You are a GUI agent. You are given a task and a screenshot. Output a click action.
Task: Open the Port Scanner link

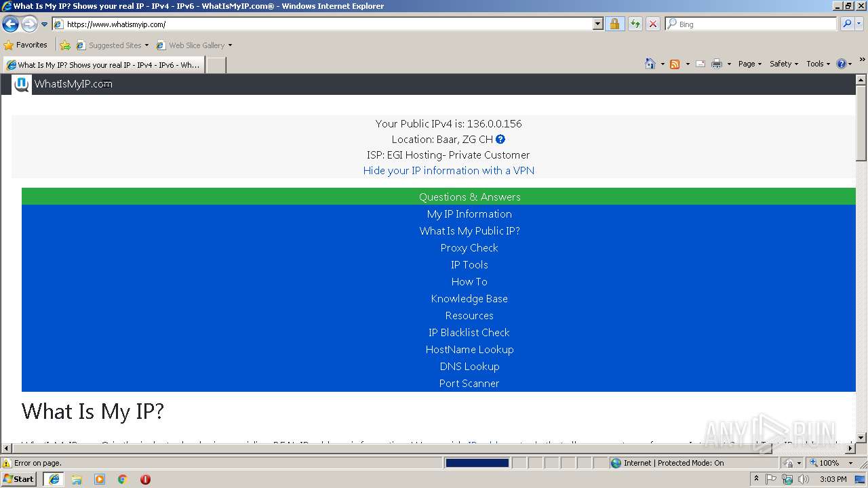pyautogui.click(x=469, y=383)
